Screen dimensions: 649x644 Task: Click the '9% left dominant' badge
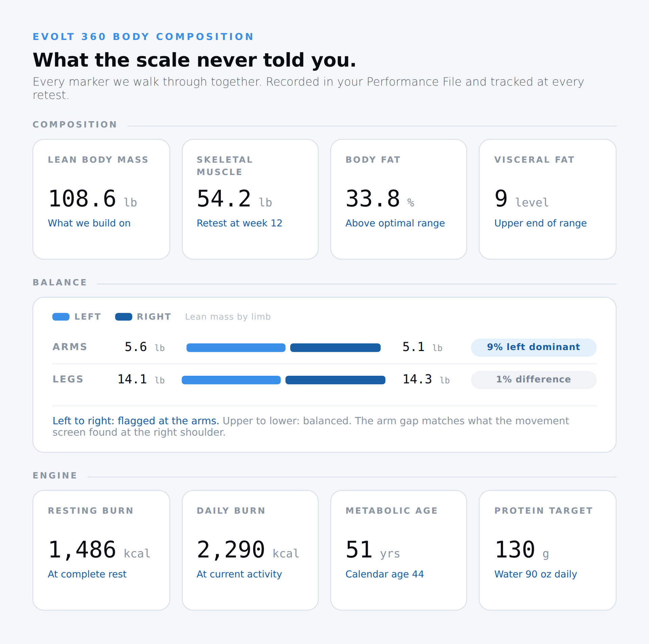coord(533,347)
